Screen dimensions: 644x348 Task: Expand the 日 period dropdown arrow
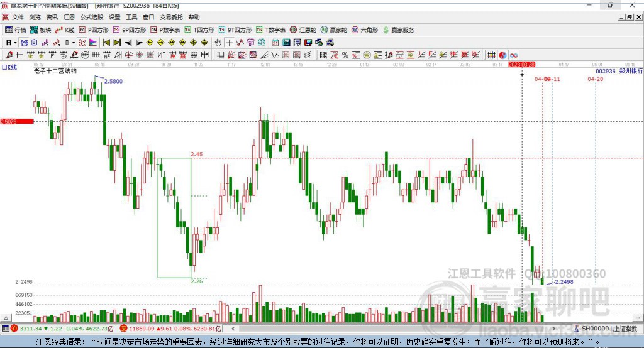[x=15, y=43]
